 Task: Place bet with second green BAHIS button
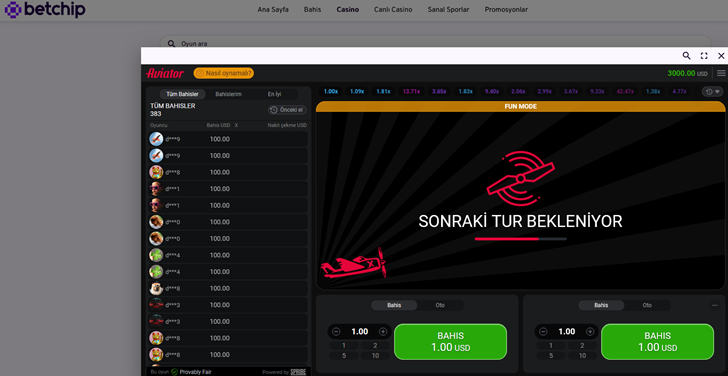tap(657, 342)
